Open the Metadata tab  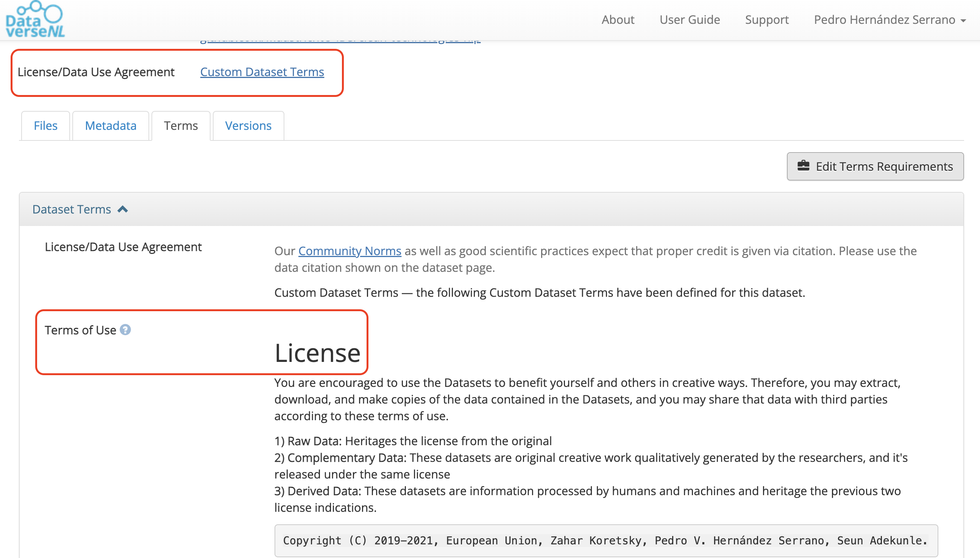[x=111, y=125]
